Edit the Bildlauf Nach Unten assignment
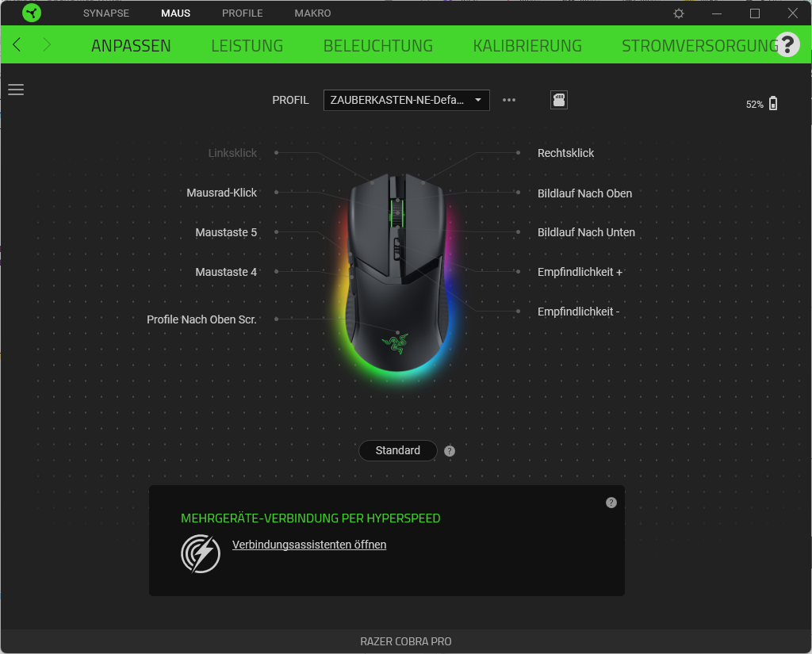 point(586,232)
